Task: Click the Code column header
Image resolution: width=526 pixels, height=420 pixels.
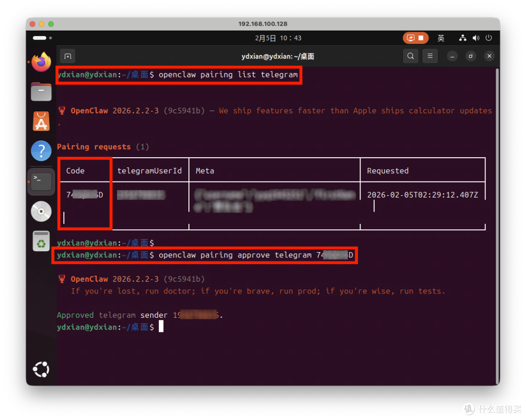Action: click(75, 171)
